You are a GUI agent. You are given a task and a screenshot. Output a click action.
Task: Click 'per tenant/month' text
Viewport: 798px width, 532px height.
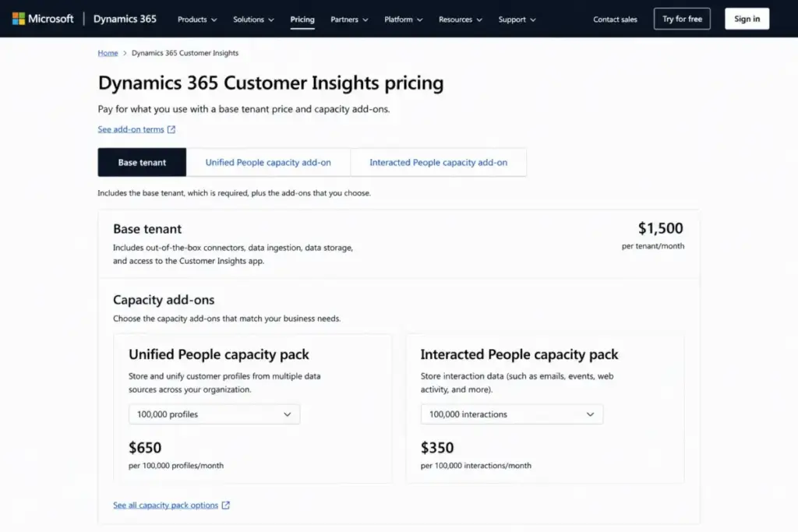pos(653,246)
